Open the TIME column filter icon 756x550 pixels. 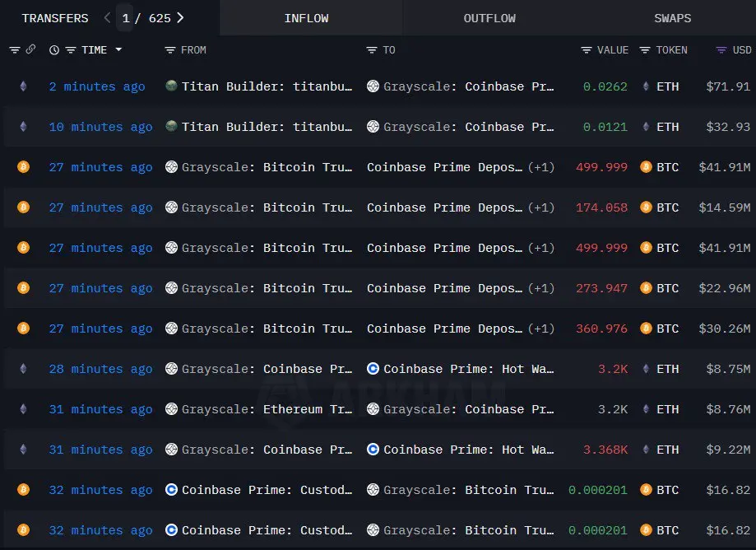point(71,49)
